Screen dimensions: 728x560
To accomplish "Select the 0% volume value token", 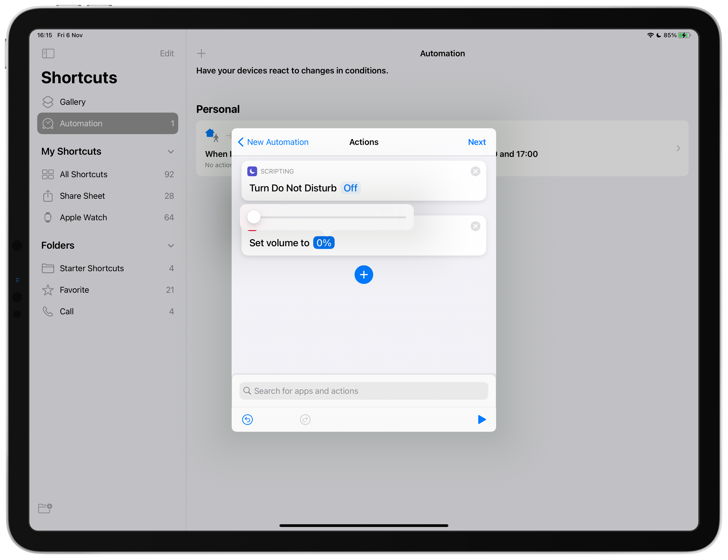I will (323, 243).
